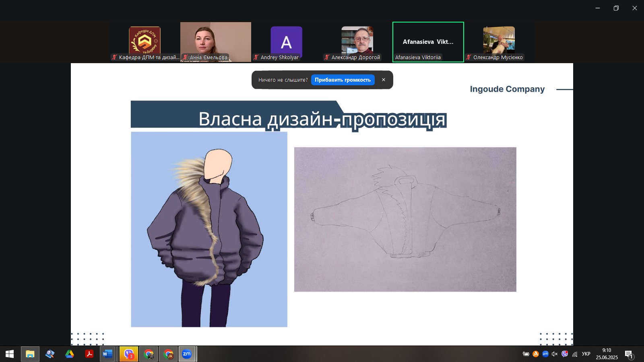644x362 pixels.
Task: Open the Zoom tray icon
Action: click(545, 354)
